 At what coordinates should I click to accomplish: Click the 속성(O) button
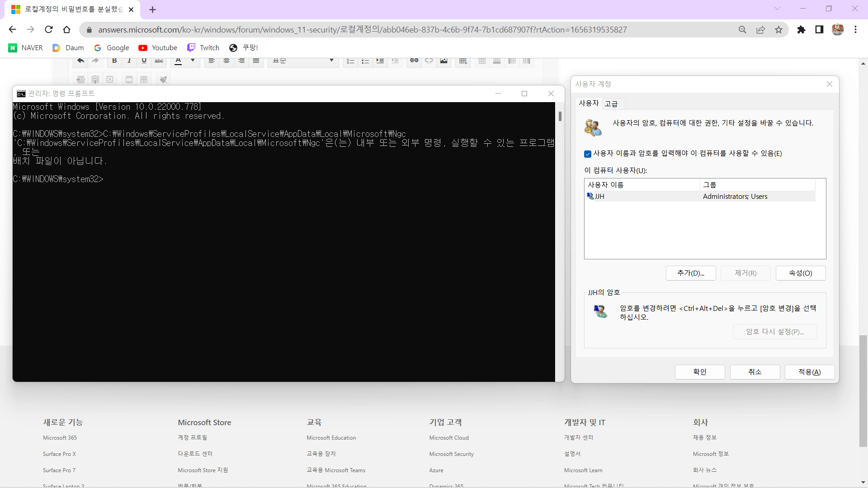click(801, 273)
